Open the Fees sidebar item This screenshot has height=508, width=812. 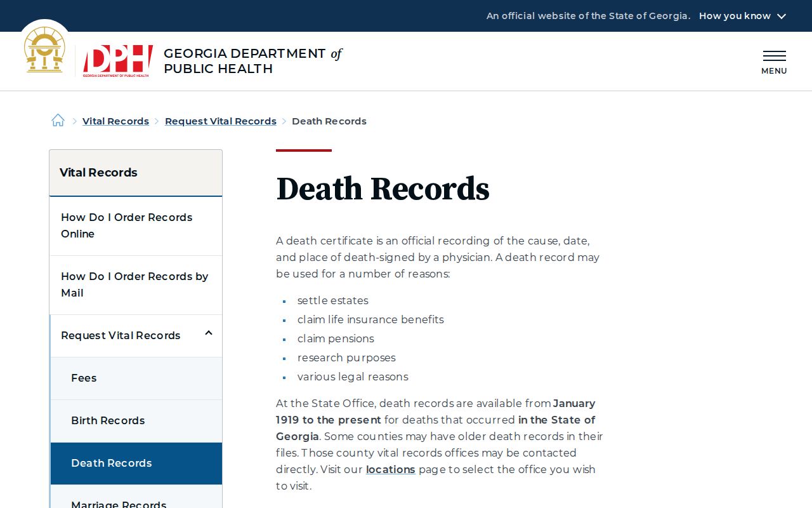(x=136, y=378)
